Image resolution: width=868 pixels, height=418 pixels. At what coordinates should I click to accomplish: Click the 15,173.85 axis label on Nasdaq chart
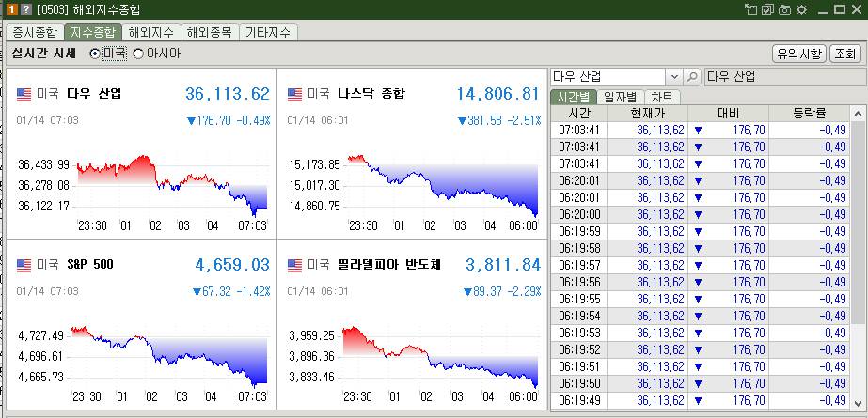pos(314,164)
